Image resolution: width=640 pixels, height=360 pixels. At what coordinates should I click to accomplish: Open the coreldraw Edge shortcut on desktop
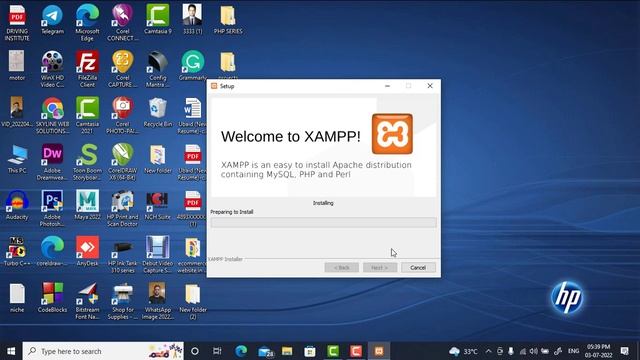[52, 252]
